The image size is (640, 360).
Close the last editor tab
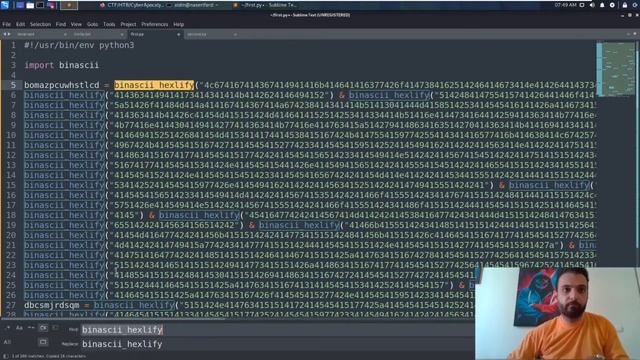tap(235, 34)
